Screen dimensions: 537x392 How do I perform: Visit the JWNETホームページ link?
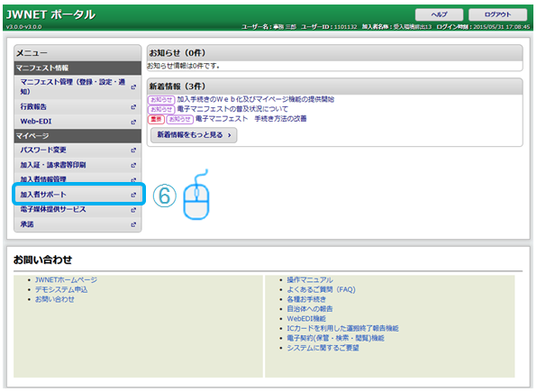pyautogui.click(x=66, y=280)
